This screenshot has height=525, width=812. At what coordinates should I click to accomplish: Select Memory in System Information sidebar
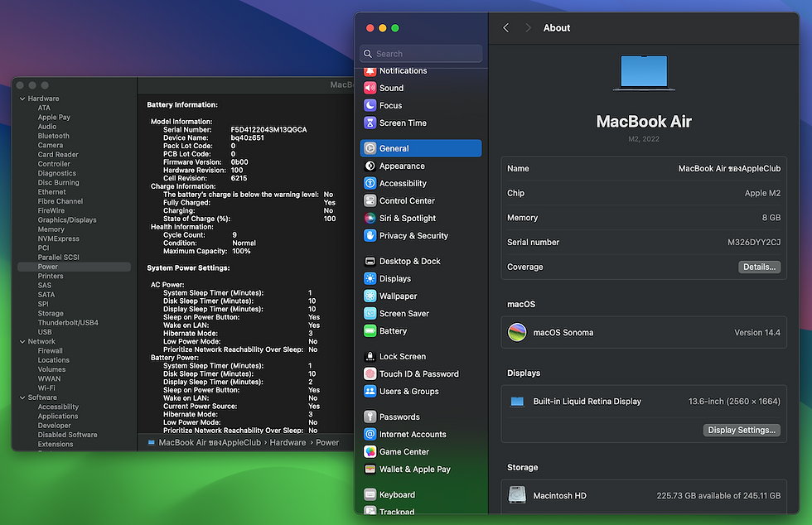51,229
